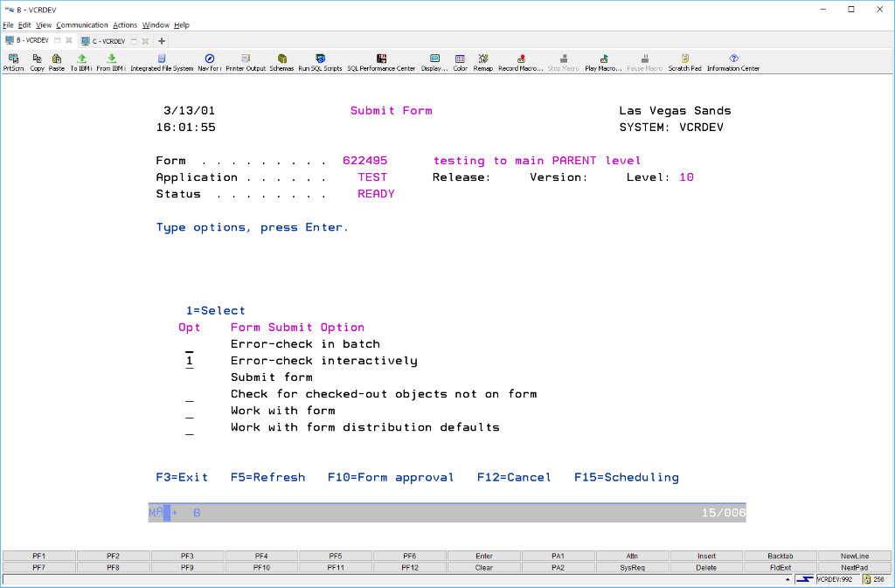This screenshot has width=895, height=588.
Task: Click the PF10 keypad button
Action: tap(261, 568)
